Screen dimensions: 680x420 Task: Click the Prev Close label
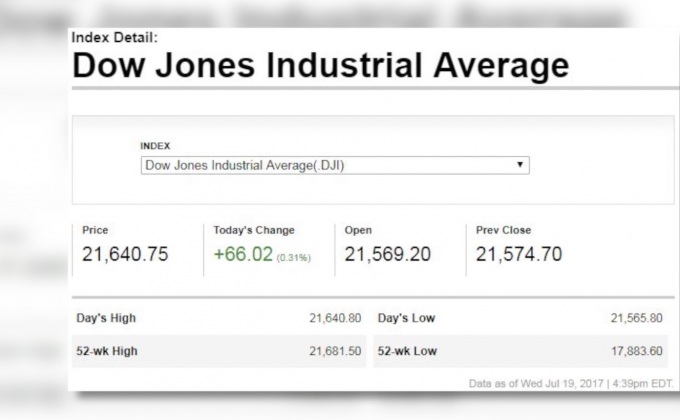pos(503,230)
